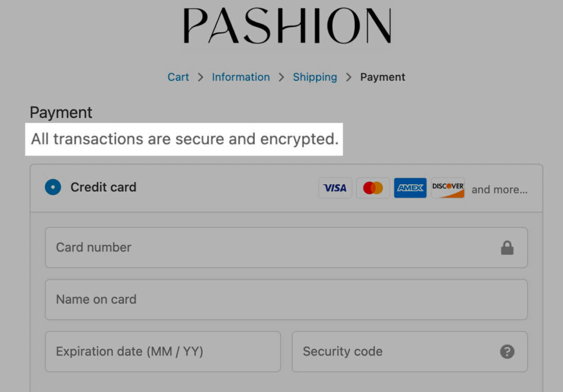Focus the Card number field
Image resolution: width=563 pixels, height=392 pixels.
269,248
